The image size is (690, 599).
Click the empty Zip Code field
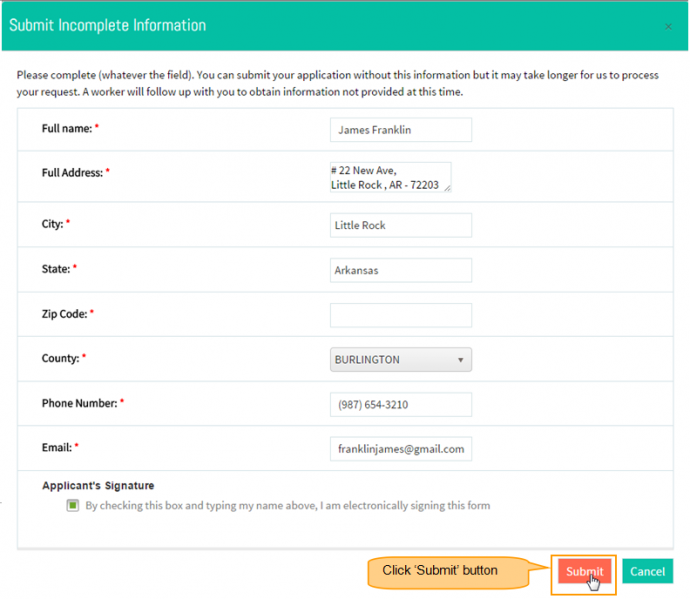point(400,315)
